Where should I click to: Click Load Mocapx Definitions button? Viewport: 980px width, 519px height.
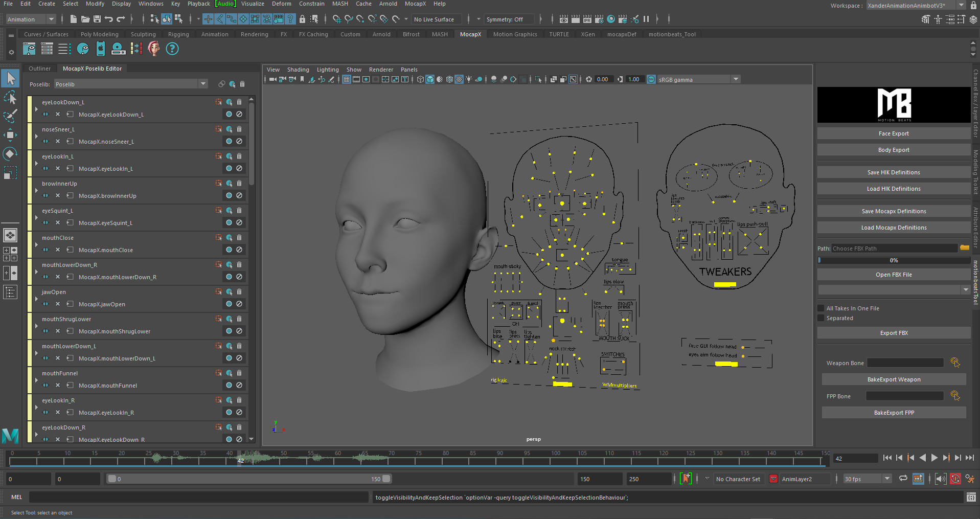[894, 228]
